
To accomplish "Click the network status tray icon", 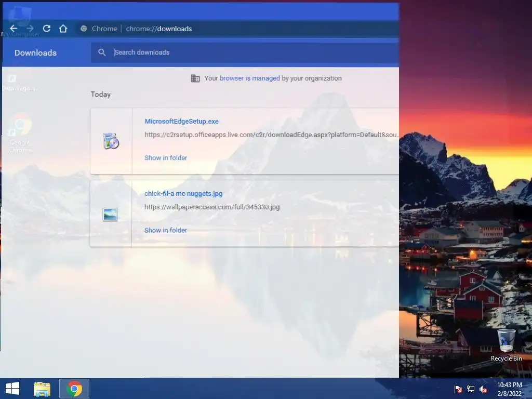I will (x=471, y=389).
